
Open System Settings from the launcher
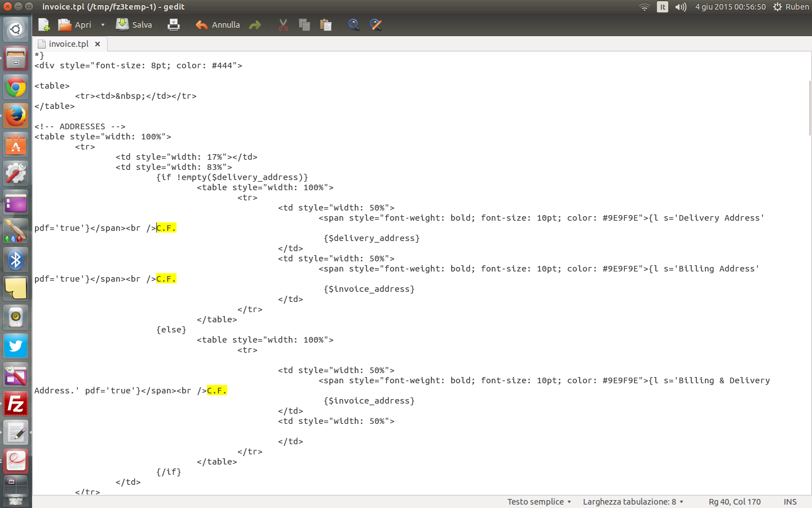pyautogui.click(x=16, y=174)
